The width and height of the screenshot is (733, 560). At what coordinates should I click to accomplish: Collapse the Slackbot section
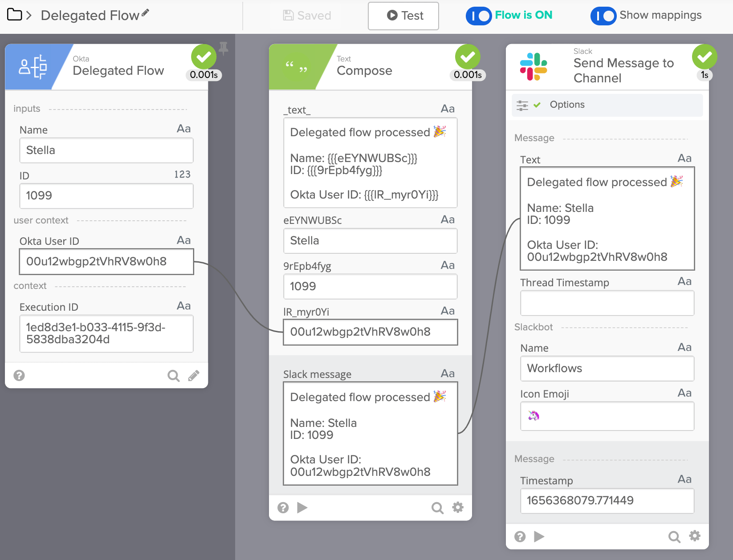coord(533,327)
